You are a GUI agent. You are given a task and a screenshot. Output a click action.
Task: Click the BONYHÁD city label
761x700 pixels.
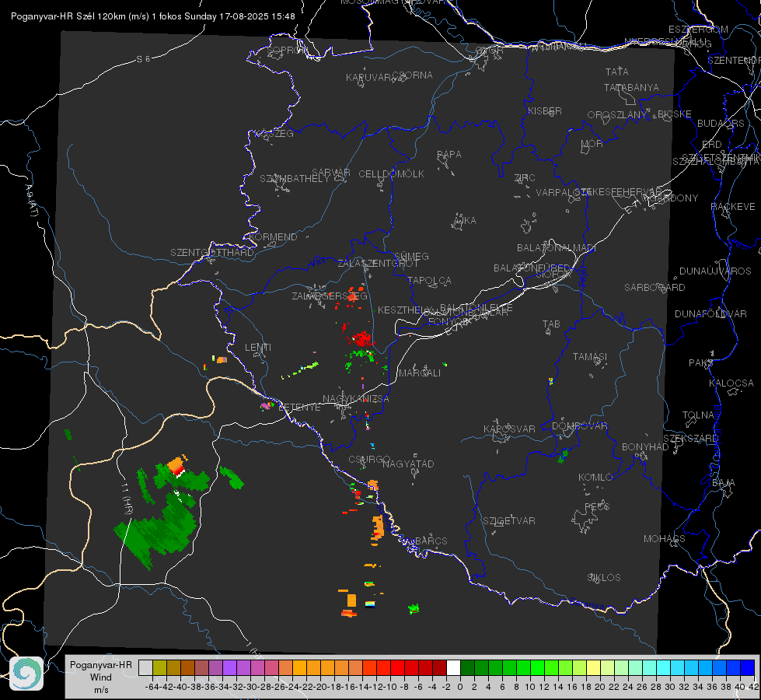tap(645, 447)
